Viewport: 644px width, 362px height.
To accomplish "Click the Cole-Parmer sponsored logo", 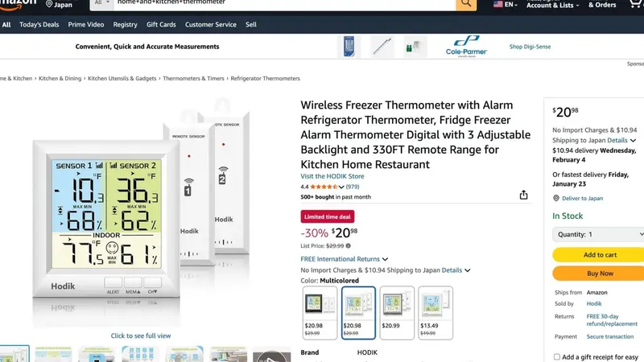I will pos(466,47).
